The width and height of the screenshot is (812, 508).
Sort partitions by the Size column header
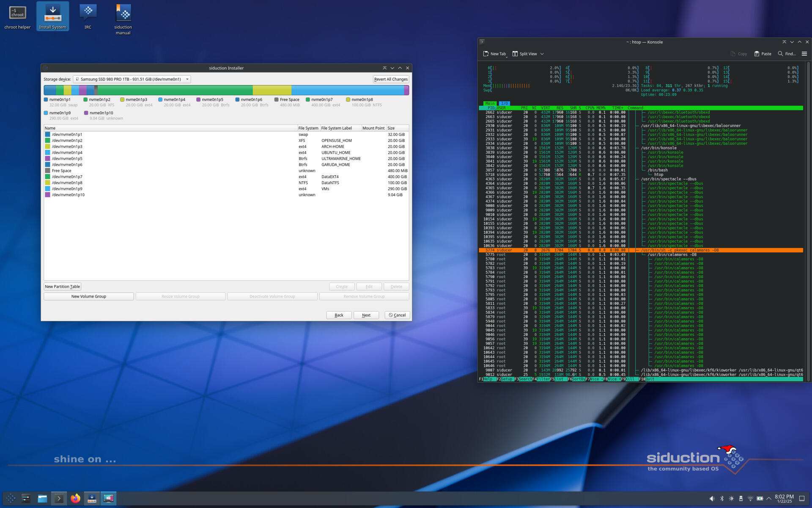(x=397, y=128)
